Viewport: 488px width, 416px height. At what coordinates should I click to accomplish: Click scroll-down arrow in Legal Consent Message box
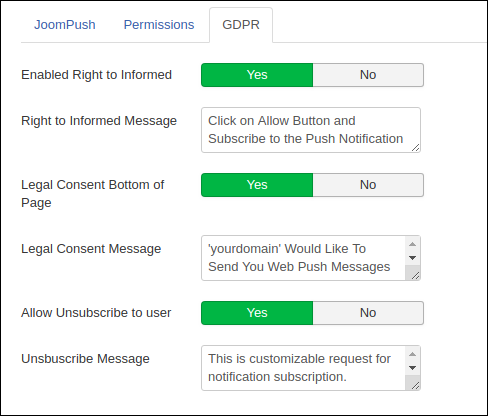[412, 258]
